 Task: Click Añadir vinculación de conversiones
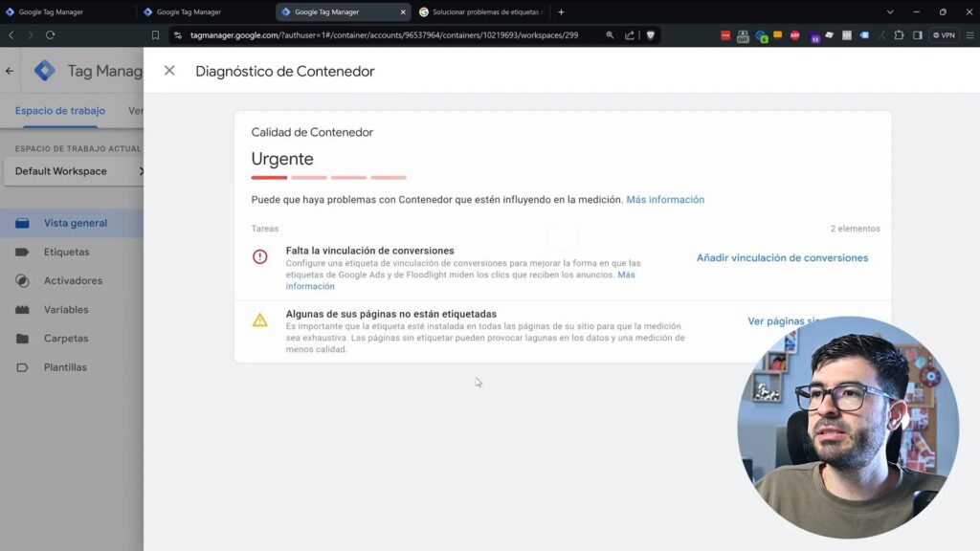click(x=782, y=257)
